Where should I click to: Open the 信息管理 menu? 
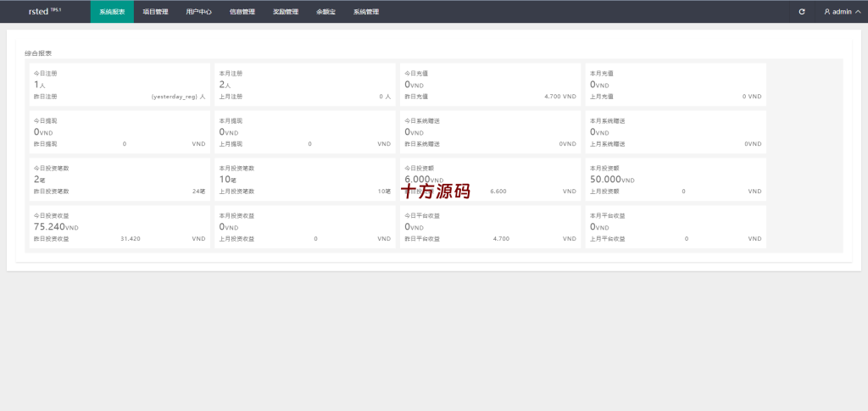tap(242, 12)
